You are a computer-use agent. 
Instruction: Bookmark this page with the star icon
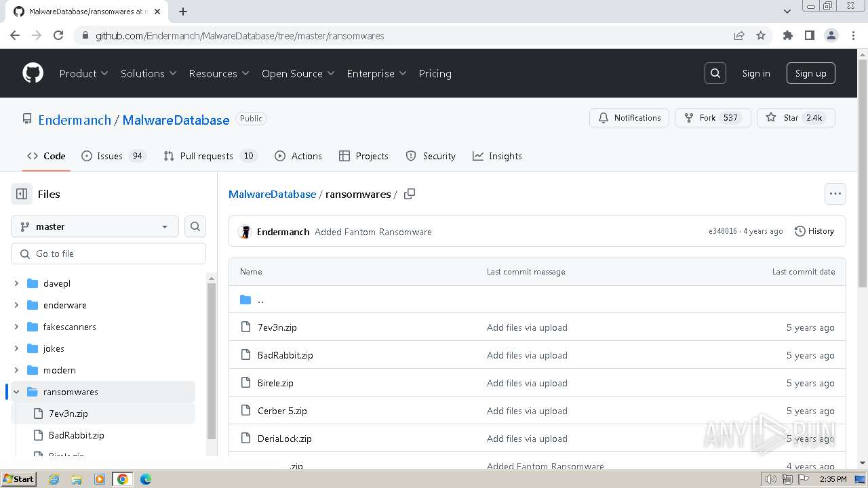coord(761,35)
